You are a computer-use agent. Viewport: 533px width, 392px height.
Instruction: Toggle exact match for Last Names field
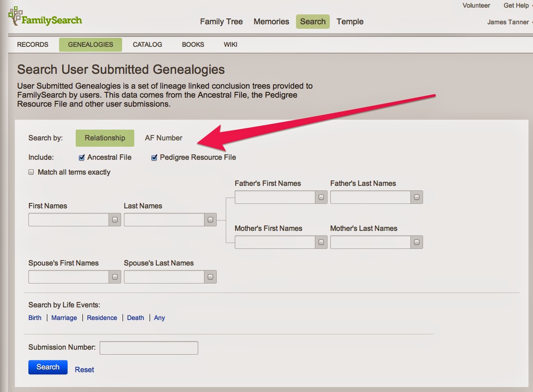[x=210, y=220]
